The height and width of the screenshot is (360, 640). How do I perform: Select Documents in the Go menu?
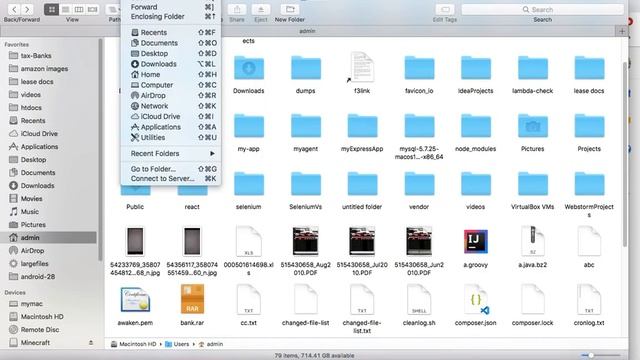[x=171, y=43]
